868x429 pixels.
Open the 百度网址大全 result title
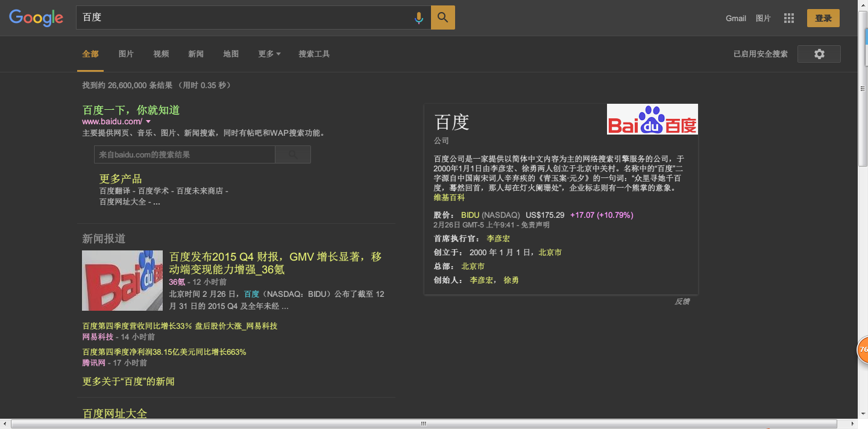115,413
